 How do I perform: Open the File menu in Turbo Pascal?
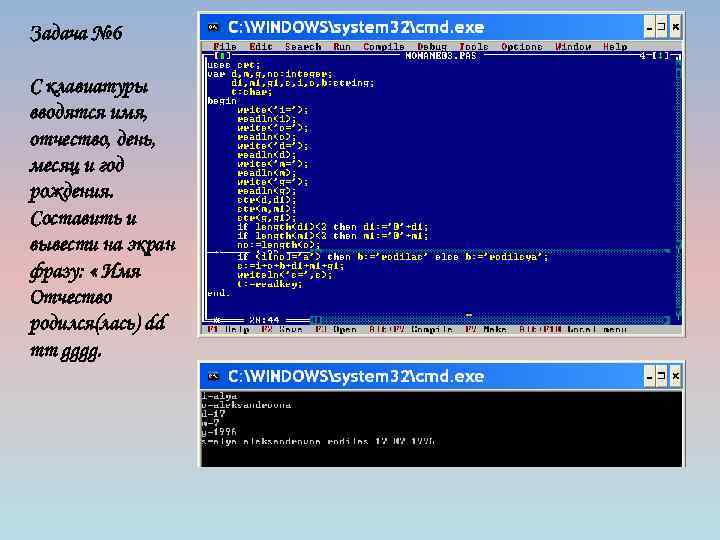(225, 46)
